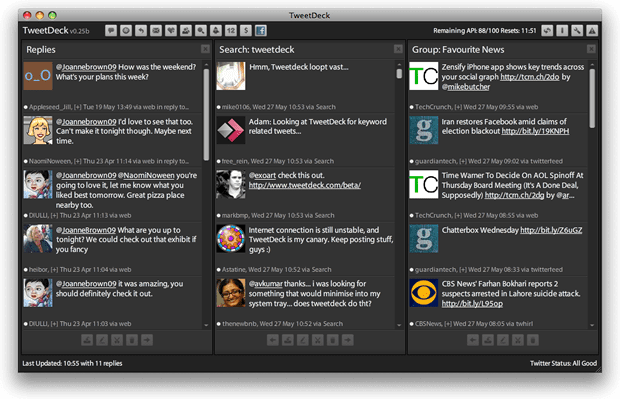This screenshot has height=399, width=620.
Task: Open the Replies column arrow button
Action: coord(141,30)
